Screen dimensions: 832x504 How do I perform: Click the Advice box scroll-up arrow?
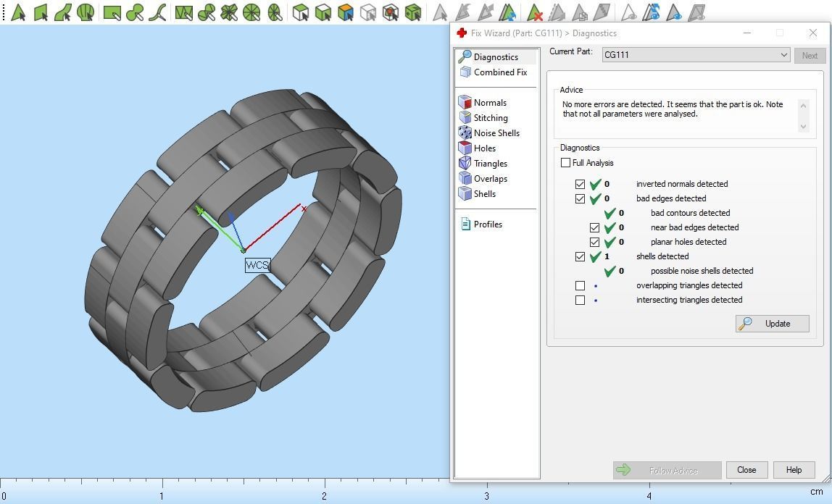pos(803,106)
